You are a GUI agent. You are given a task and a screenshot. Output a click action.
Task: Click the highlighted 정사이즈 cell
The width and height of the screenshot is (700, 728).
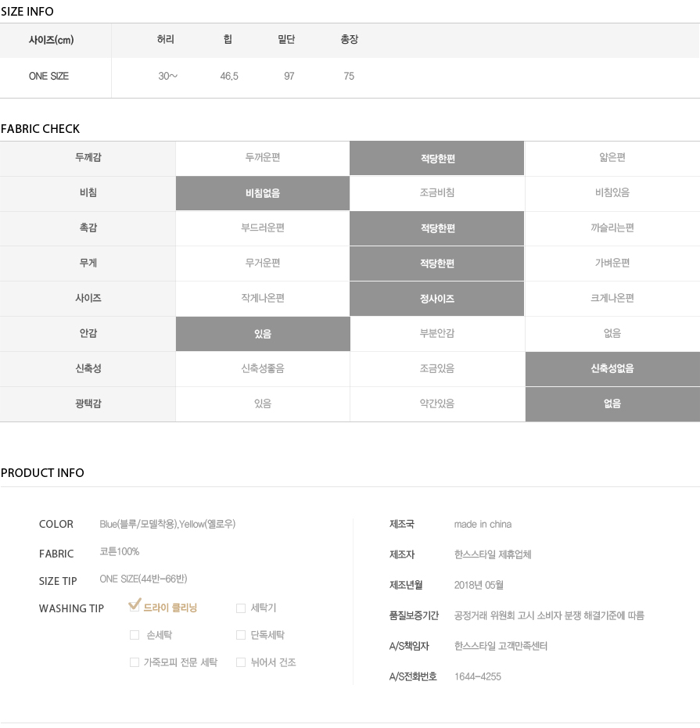click(437, 299)
